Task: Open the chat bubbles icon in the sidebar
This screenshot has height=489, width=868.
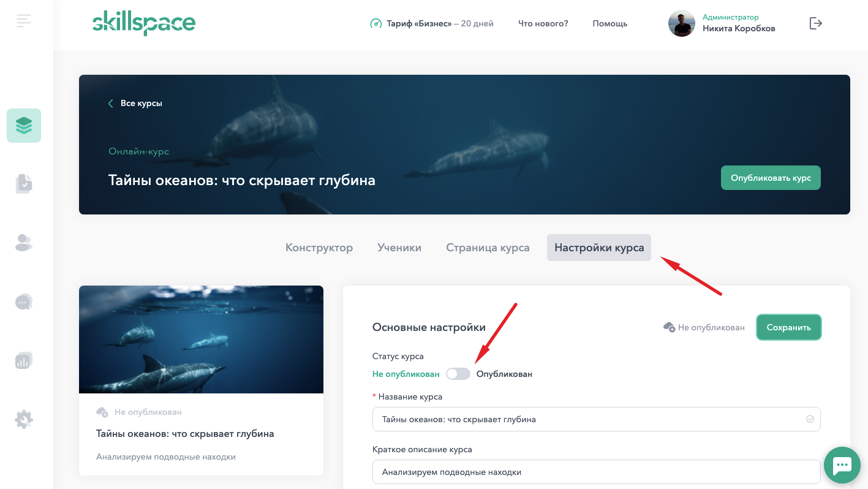Action: click(x=24, y=301)
